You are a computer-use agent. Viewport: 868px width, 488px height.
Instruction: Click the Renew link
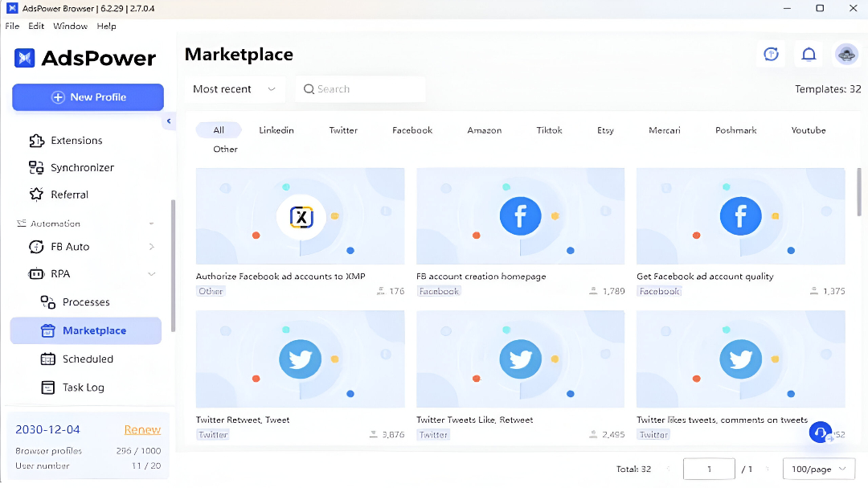pos(142,430)
